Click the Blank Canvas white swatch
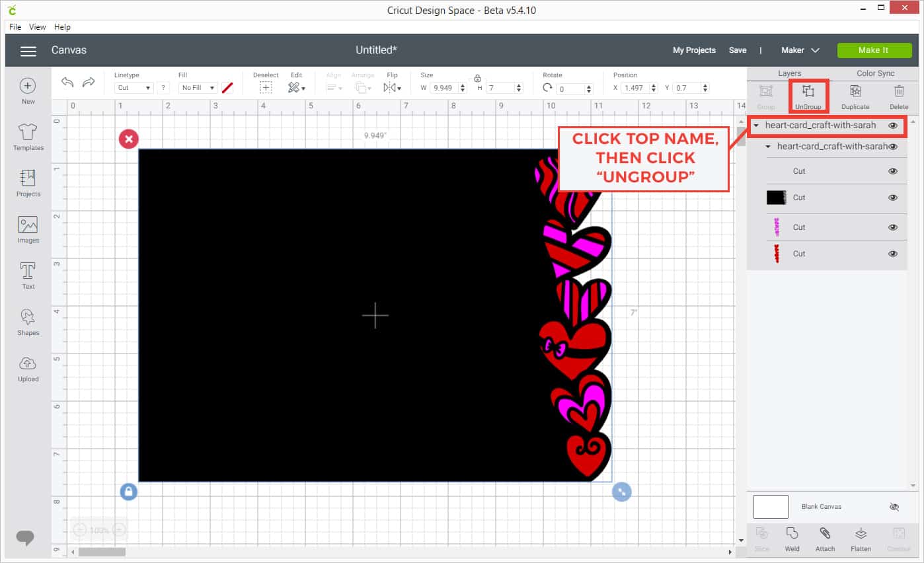Viewport: 924px width, 563px height. pyautogui.click(x=771, y=507)
